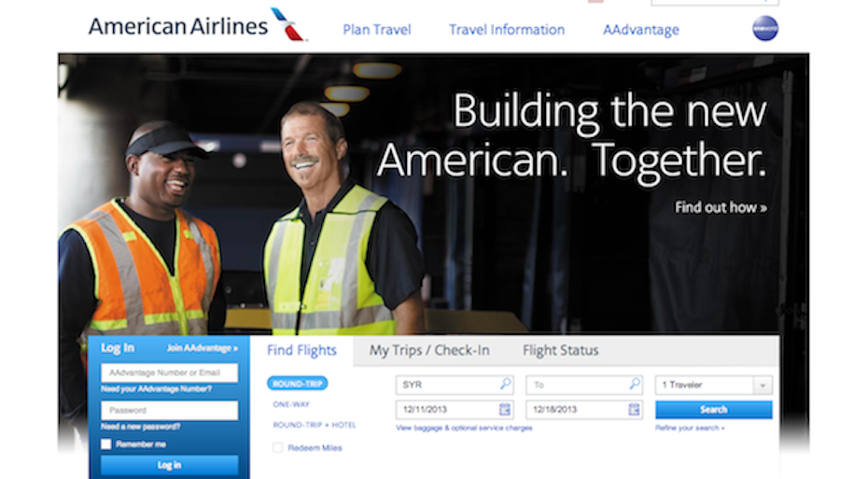Expand the 1 Traveler dropdown
This screenshot has height=479, width=868.
pos(714,385)
